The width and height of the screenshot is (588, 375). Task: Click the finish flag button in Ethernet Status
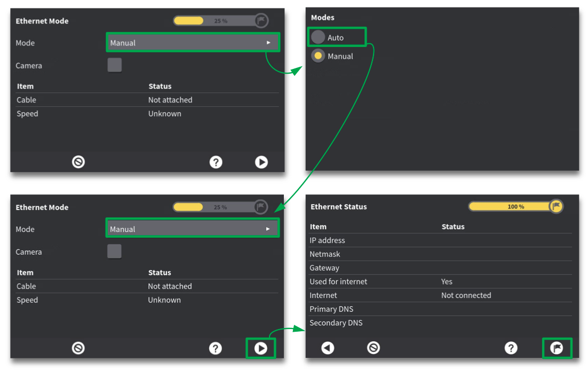click(557, 348)
